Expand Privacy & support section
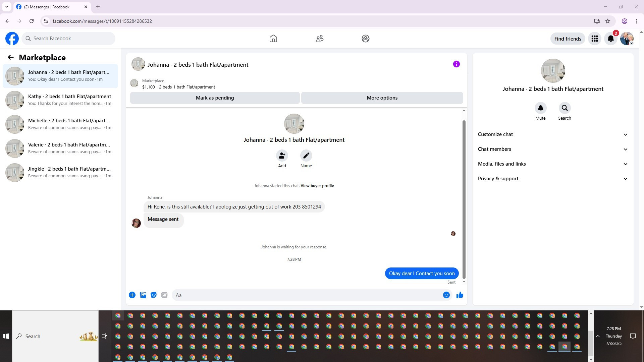This screenshot has width=644, height=362. point(552,179)
